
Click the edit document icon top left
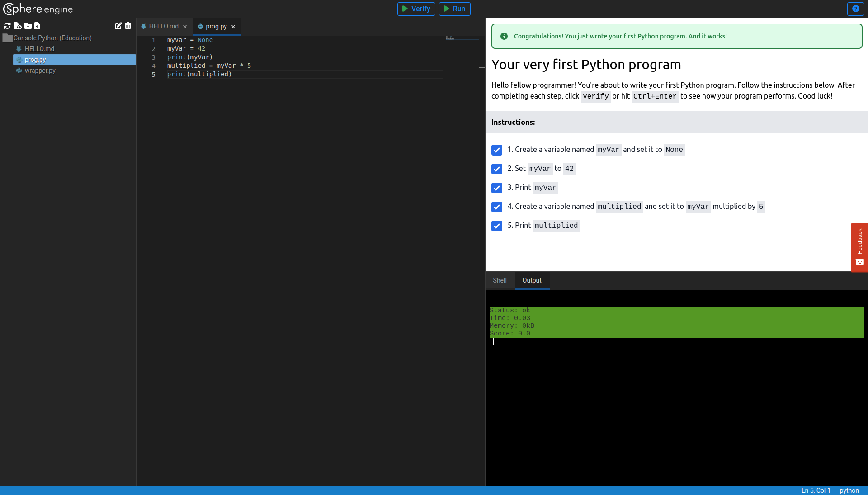click(118, 26)
